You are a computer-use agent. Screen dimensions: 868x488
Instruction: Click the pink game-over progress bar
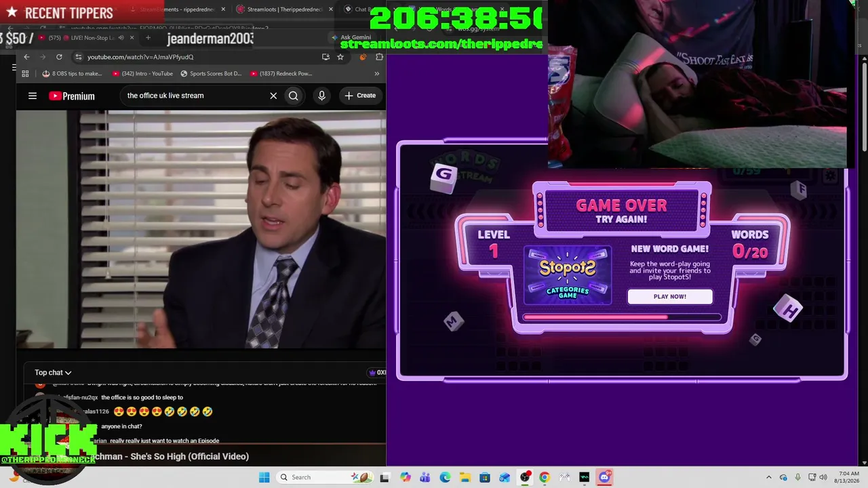click(622, 317)
